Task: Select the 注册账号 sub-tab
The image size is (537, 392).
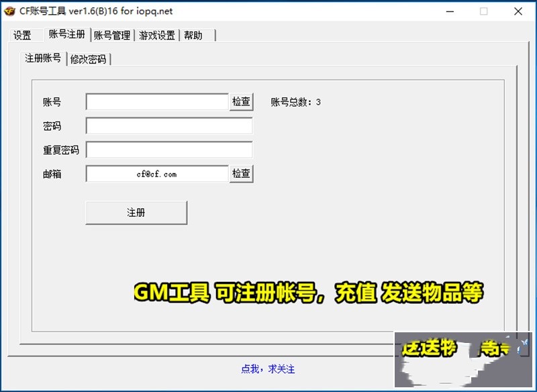Action: pyautogui.click(x=43, y=58)
